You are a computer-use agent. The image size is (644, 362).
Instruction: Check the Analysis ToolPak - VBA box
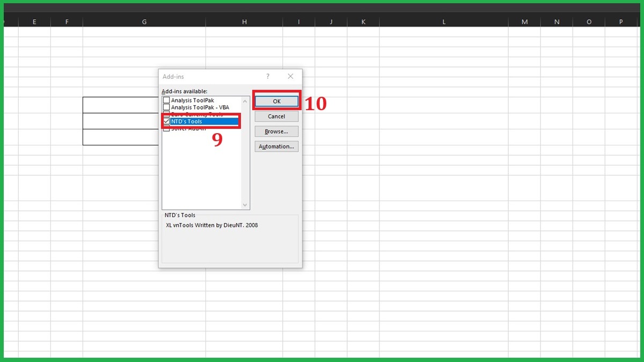tap(167, 107)
